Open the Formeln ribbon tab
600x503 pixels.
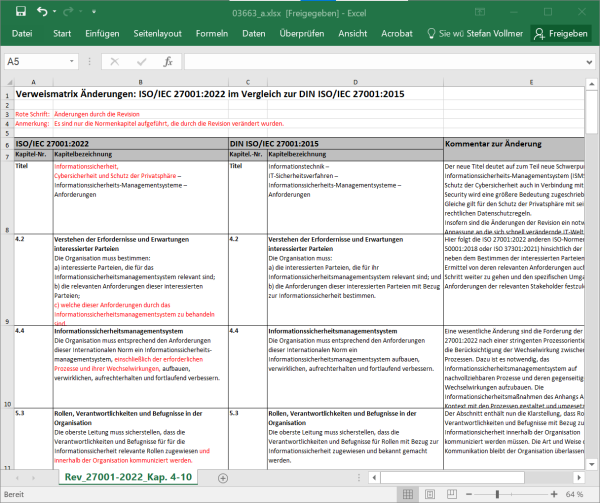(211, 34)
